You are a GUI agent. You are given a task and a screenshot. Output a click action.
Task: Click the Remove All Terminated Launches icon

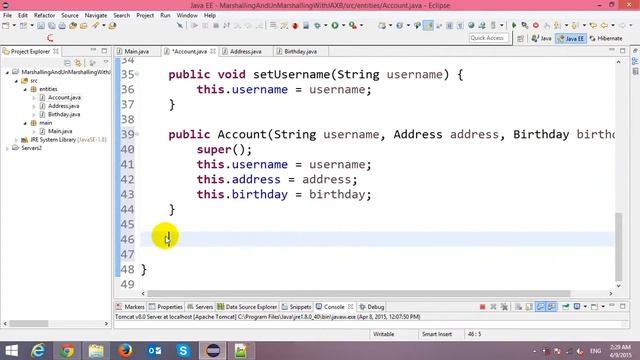click(504, 307)
